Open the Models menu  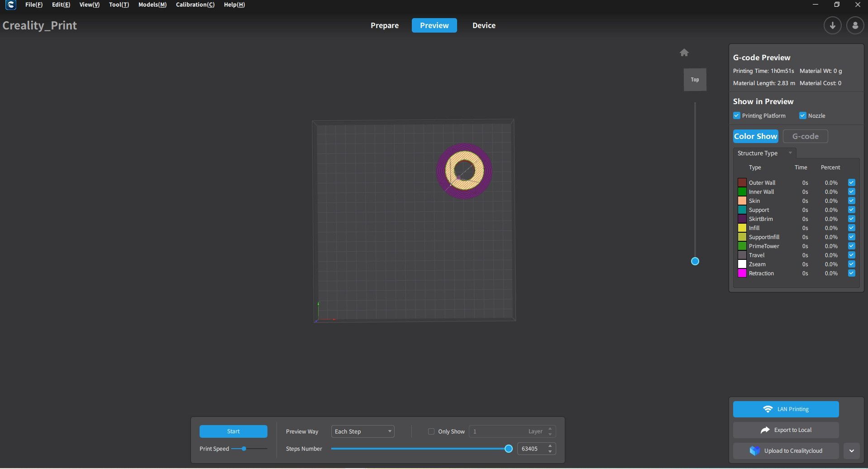click(153, 5)
